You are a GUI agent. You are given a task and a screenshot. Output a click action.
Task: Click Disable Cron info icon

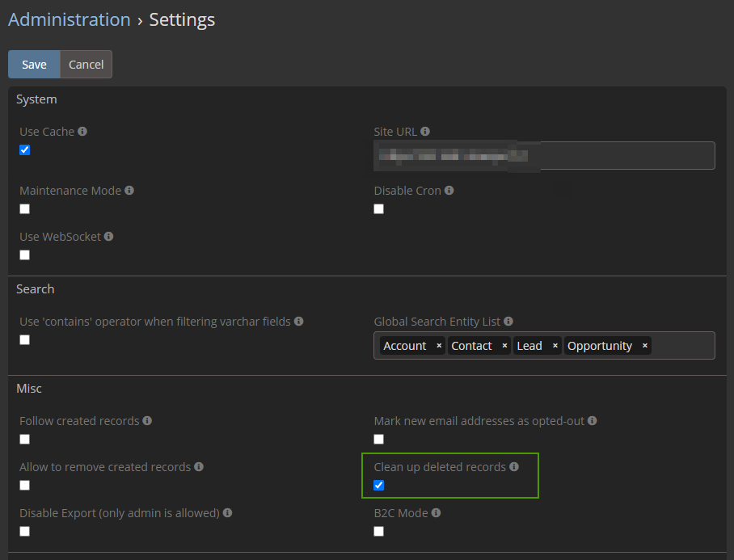(449, 191)
